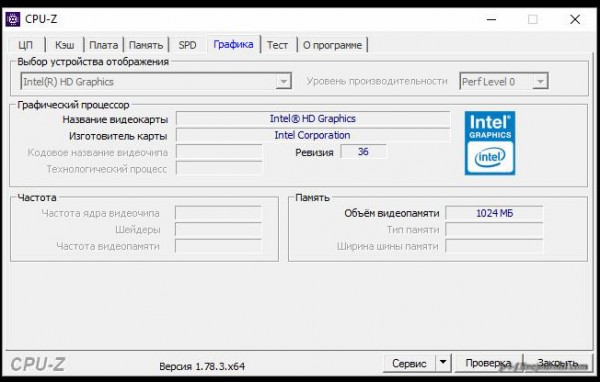Open the Плата tab
Screen dimensions: 600x382
click(x=103, y=45)
